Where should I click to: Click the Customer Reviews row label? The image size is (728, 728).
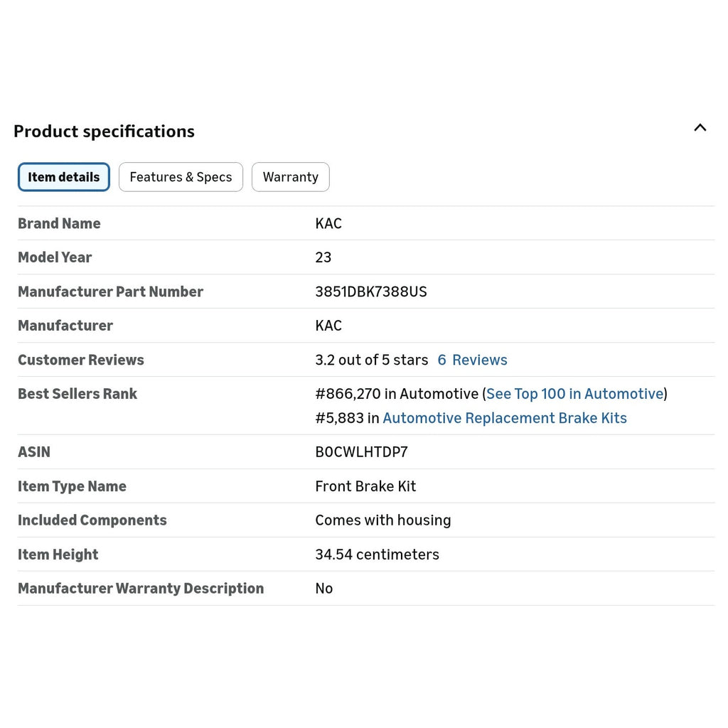[81, 360]
